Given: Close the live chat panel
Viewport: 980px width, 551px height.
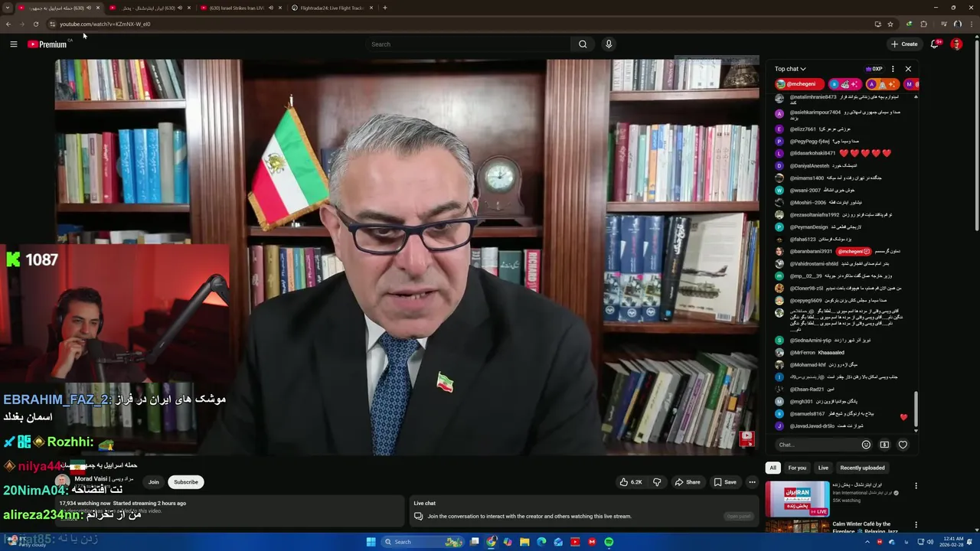Looking at the screenshot, I should [908, 69].
